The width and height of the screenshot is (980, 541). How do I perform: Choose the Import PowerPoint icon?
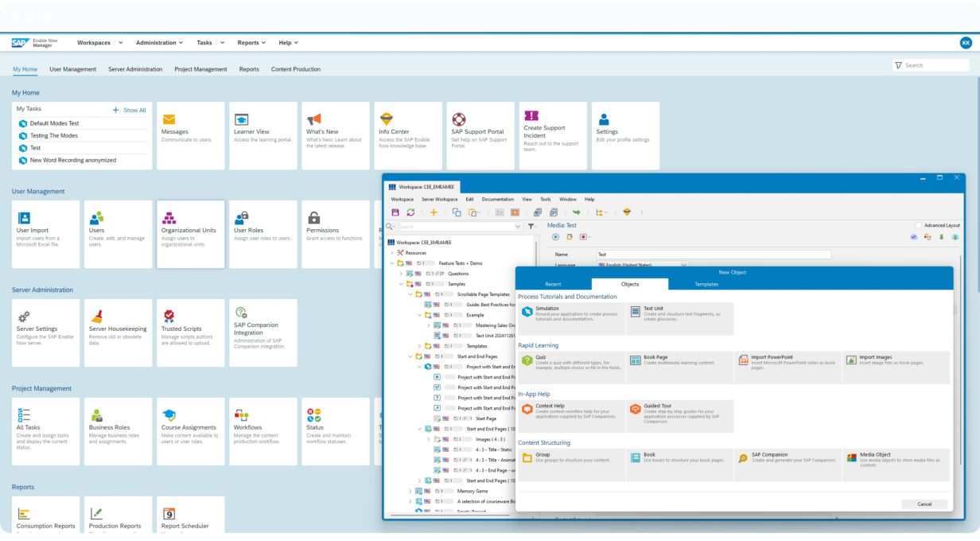point(743,361)
